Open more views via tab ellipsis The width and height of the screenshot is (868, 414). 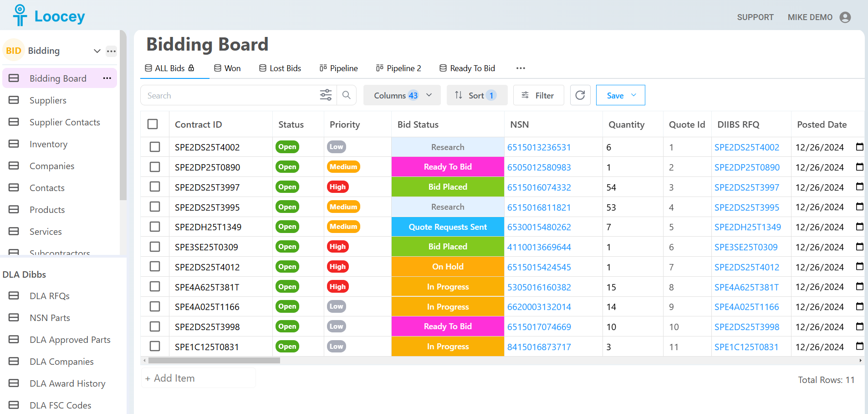[521, 68]
